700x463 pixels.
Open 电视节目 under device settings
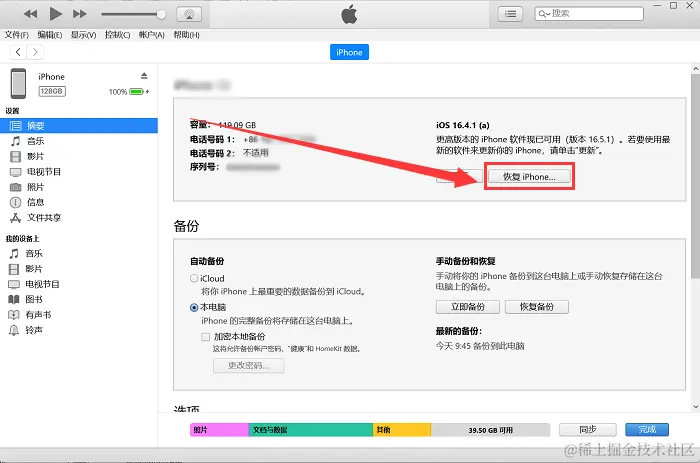43,172
